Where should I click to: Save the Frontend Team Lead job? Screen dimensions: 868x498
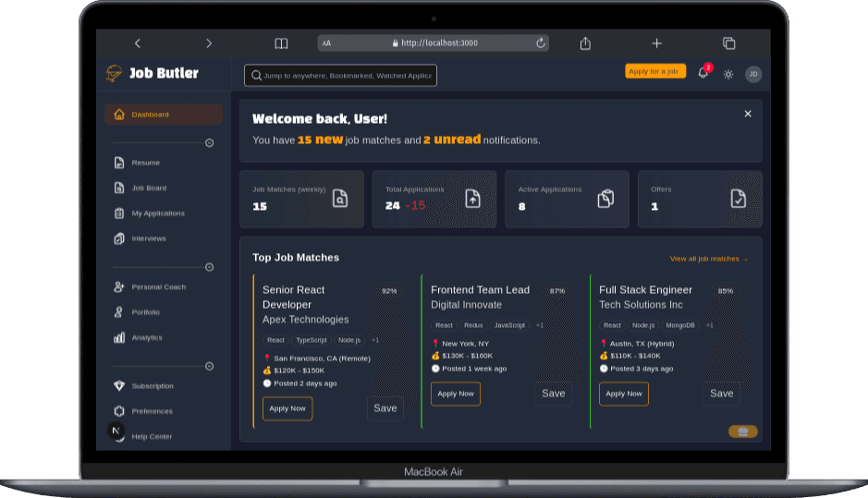pyautogui.click(x=554, y=394)
